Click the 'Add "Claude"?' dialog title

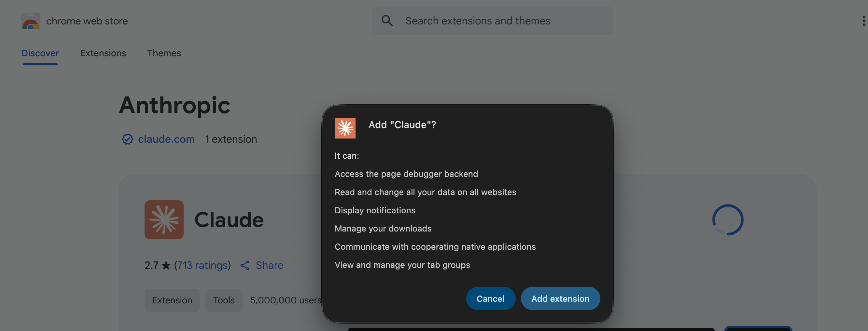[402, 125]
